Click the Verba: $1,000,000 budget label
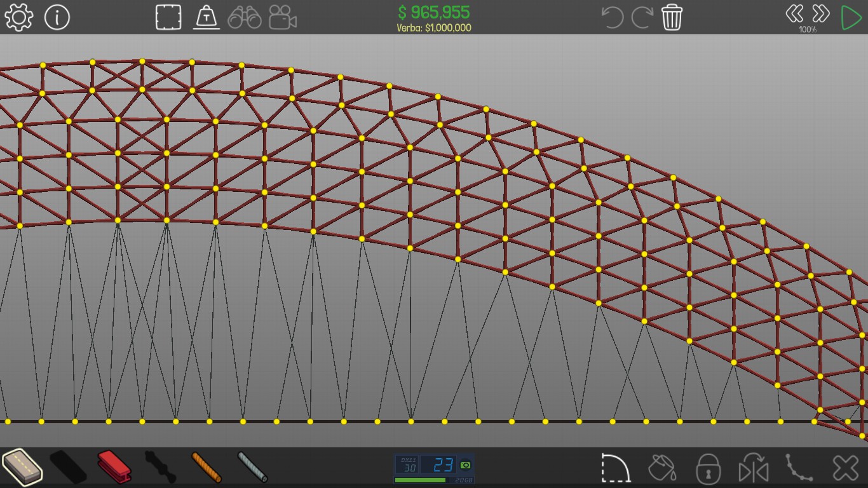 pos(434,28)
